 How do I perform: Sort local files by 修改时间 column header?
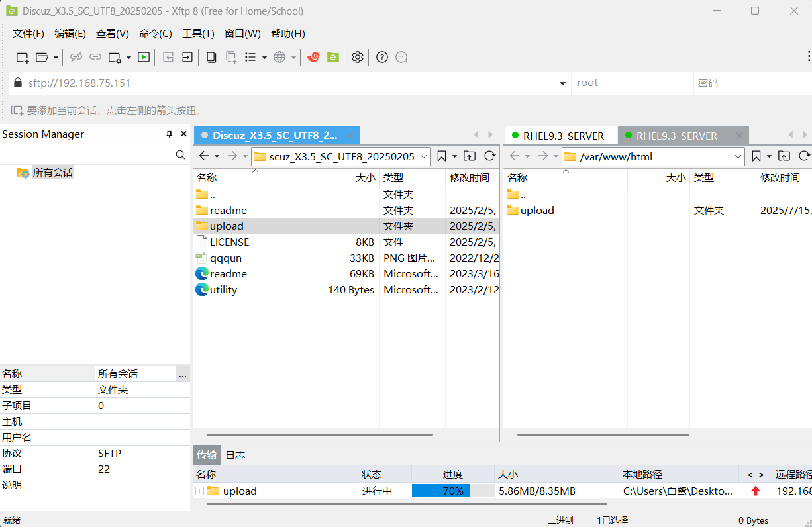pos(472,177)
